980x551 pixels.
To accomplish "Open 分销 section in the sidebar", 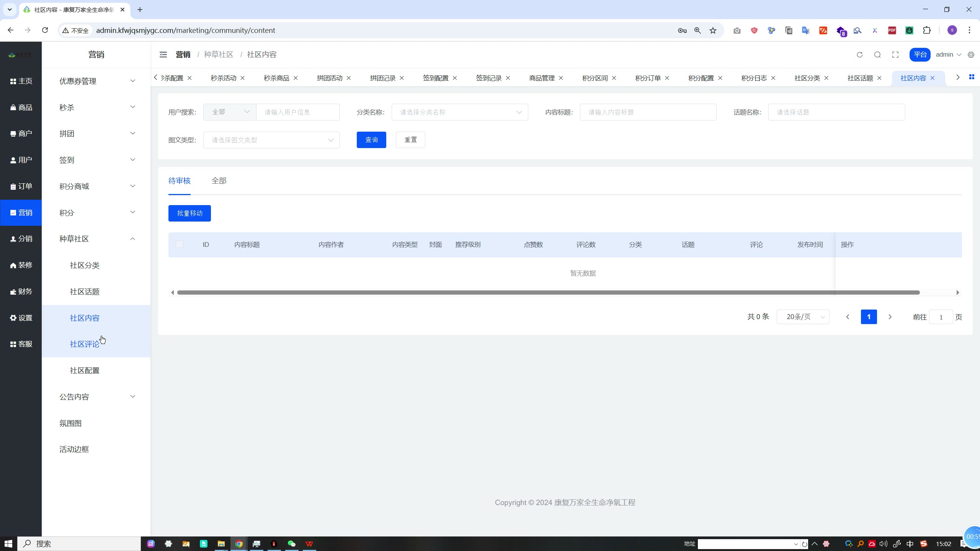I will [21, 239].
